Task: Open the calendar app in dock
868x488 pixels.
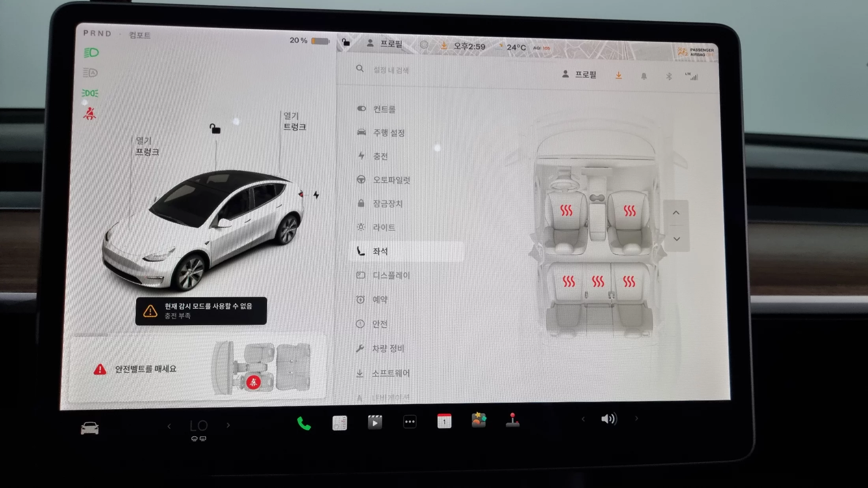Action: click(444, 421)
